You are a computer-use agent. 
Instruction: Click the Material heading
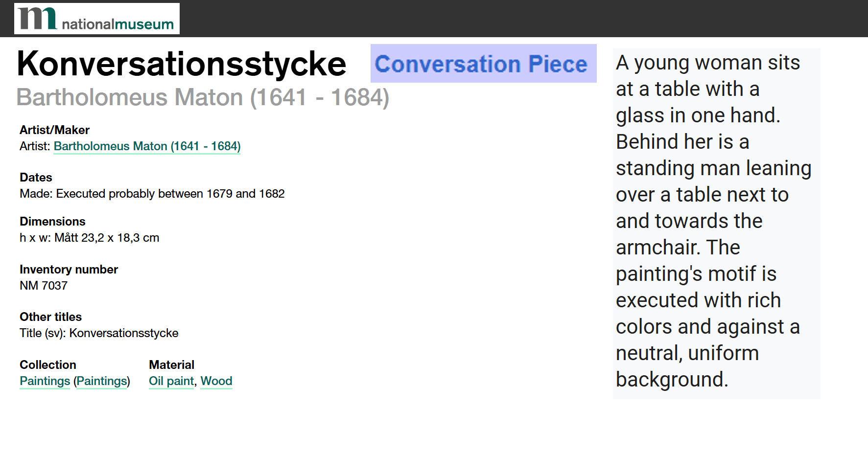171,365
